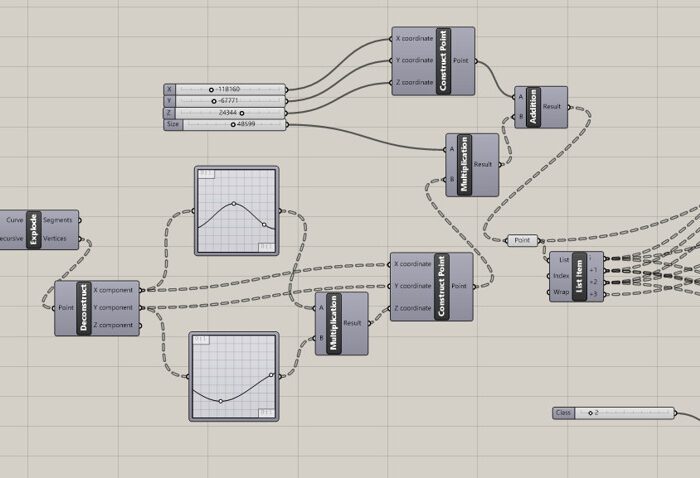
Task: Select the Construct Point component wired to sliders
Action: (x=443, y=61)
